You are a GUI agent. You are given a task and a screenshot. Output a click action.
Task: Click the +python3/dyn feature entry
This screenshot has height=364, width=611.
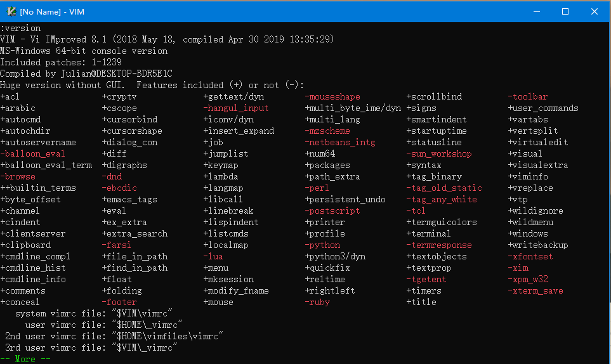[335, 256]
